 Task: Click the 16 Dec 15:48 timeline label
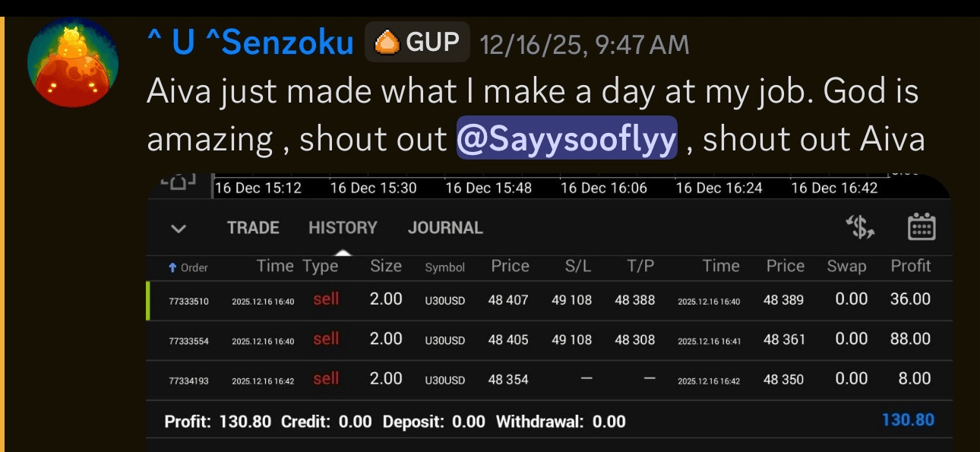coord(488,188)
